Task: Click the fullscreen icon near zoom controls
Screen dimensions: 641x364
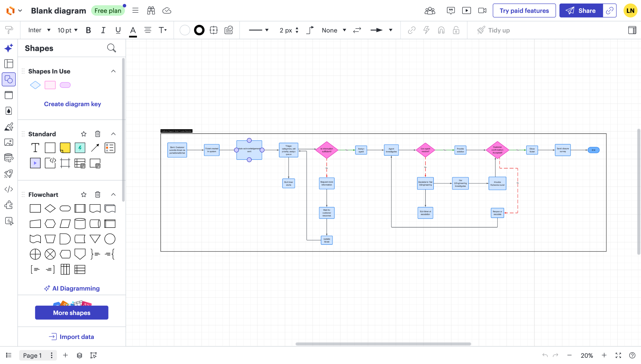Action: 618,355
